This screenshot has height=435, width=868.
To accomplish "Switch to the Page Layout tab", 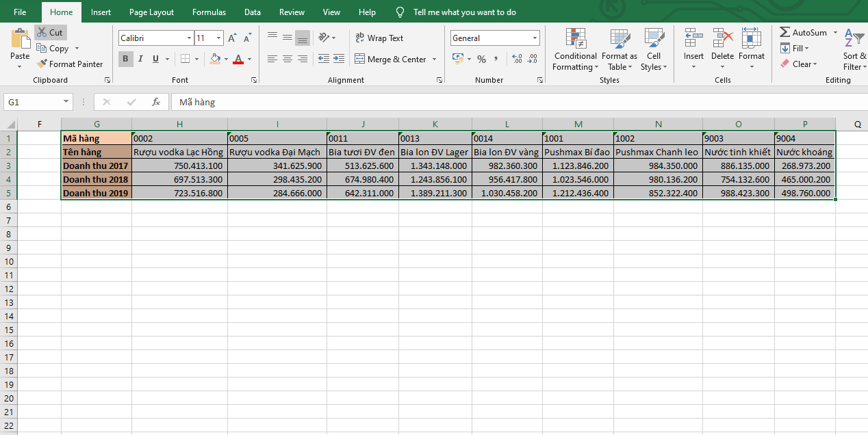I will 151,12.
